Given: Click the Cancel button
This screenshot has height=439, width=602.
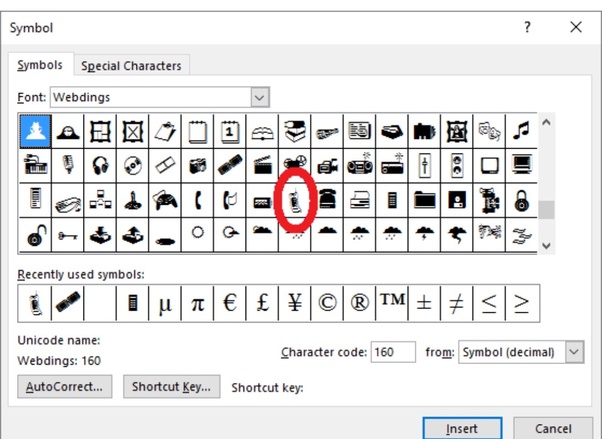Looking at the screenshot, I should coord(553,428).
